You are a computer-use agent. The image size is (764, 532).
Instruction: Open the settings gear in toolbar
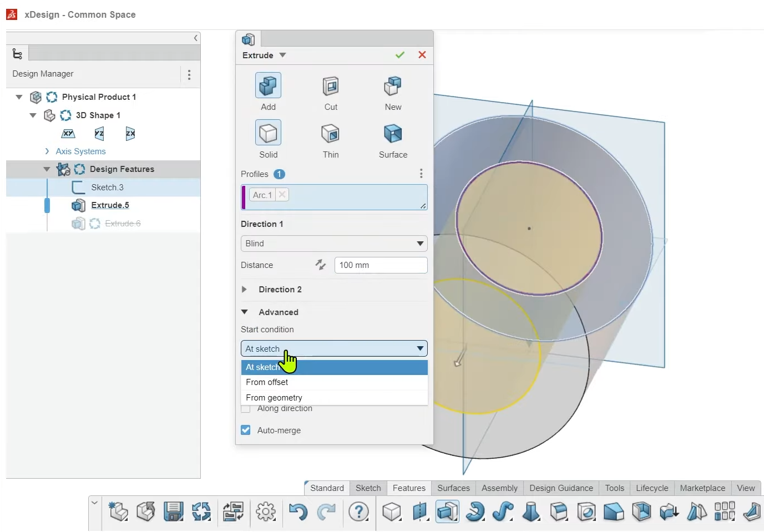point(266,511)
